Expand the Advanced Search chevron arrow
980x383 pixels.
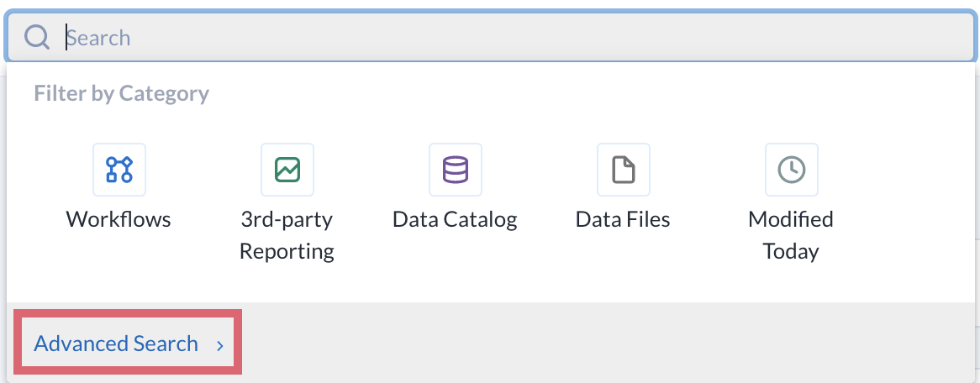coord(220,345)
